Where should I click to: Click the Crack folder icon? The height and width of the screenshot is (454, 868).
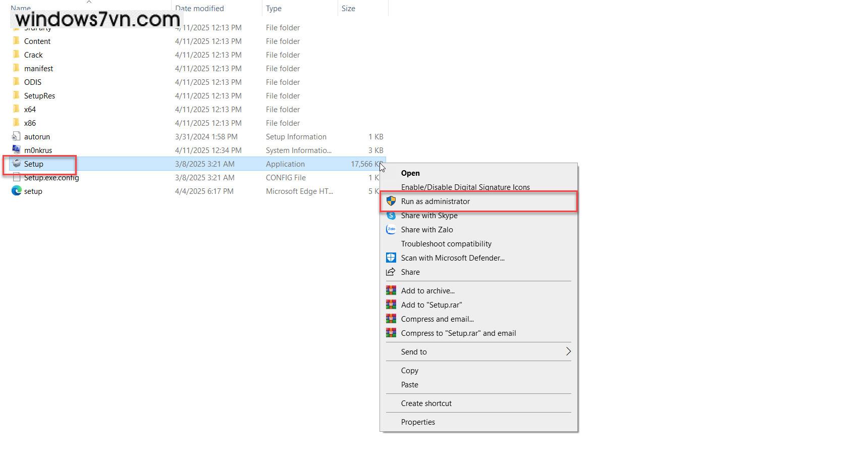coord(16,55)
